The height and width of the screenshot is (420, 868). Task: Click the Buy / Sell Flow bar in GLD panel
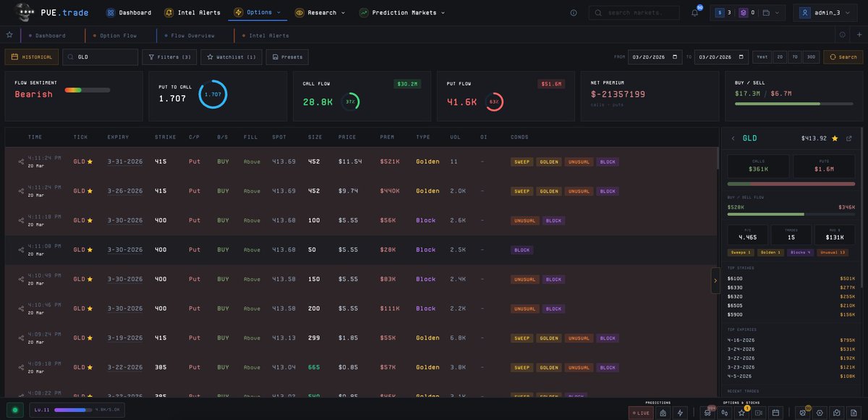point(791,214)
